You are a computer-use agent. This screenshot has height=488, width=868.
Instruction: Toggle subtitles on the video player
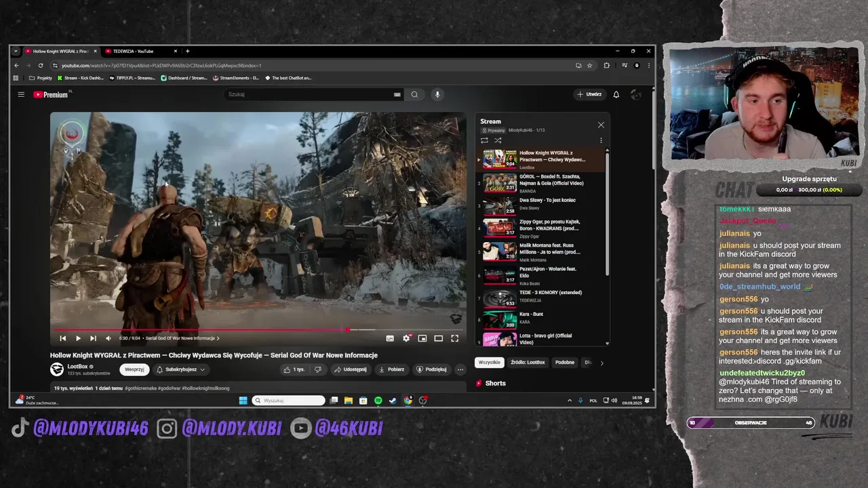pos(390,338)
